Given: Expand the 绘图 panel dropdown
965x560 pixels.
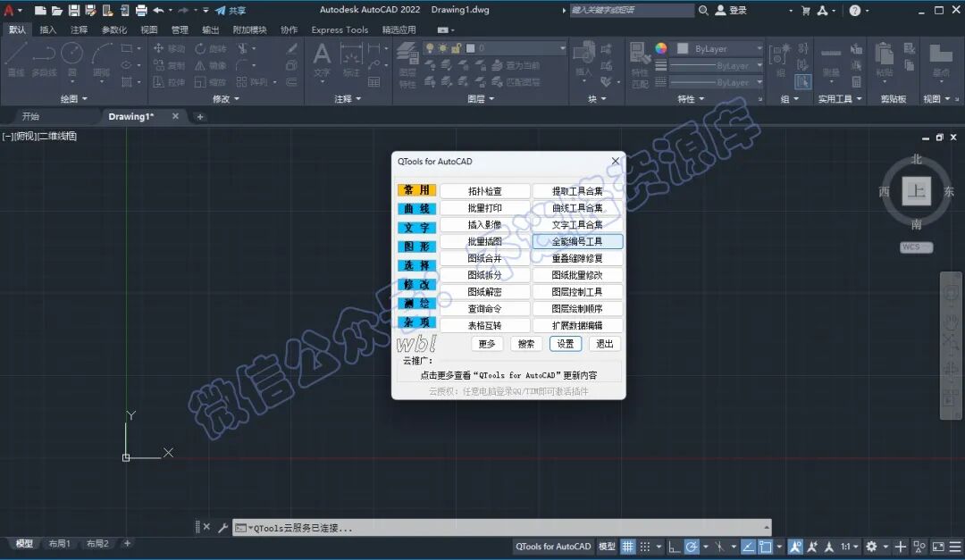Looking at the screenshot, I should [x=74, y=98].
